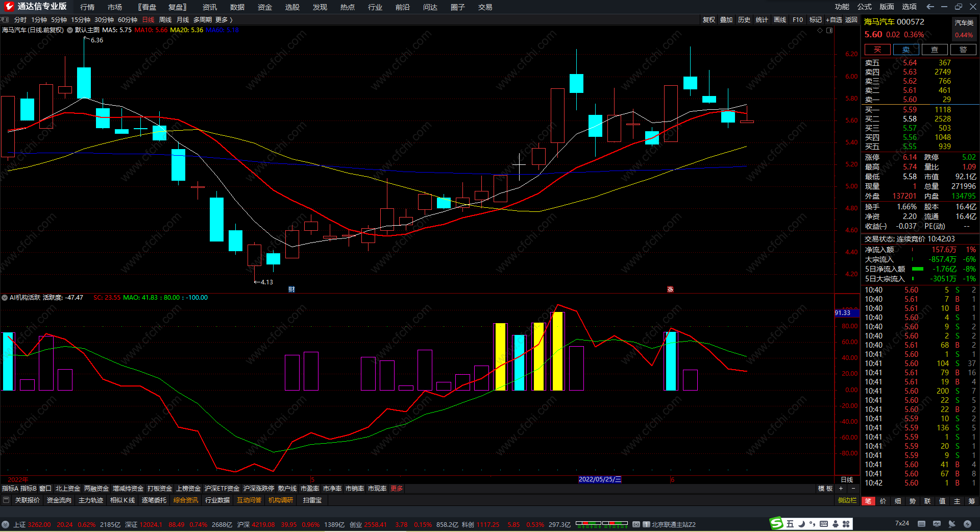This screenshot has width=980, height=532.
Task: Open the Sogou soft keyboard icon
Action: tap(824, 524)
